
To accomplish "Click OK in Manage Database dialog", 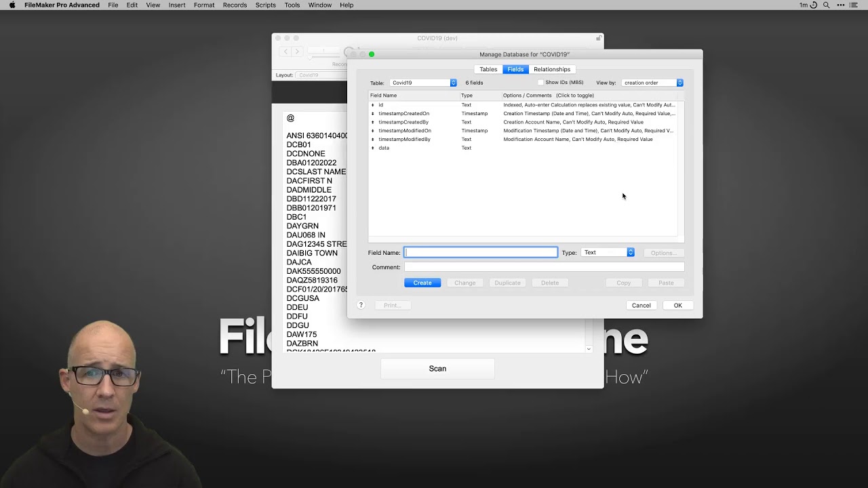I will (677, 305).
